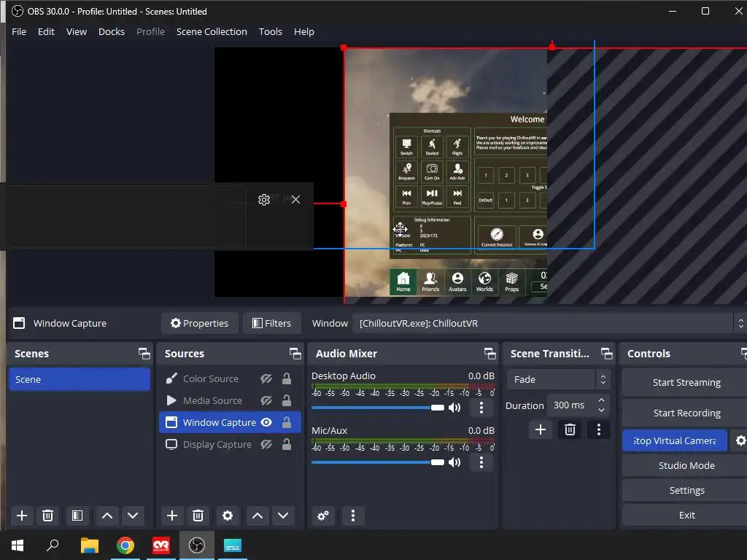
Task: Click Exit in Controls dock
Action: tap(686, 515)
